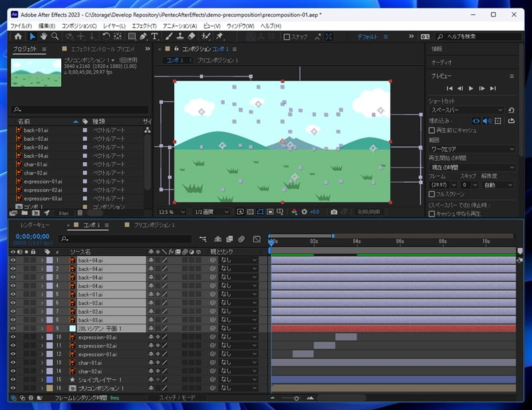The height and width of the screenshot is (410, 532).
Task: Click red label swatch of layer 9
Action: click(49, 328)
